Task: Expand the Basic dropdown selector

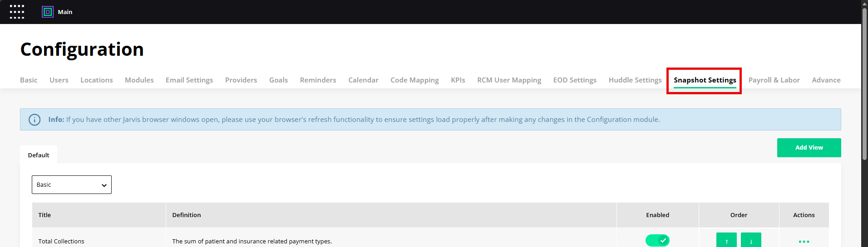Action: [72, 185]
